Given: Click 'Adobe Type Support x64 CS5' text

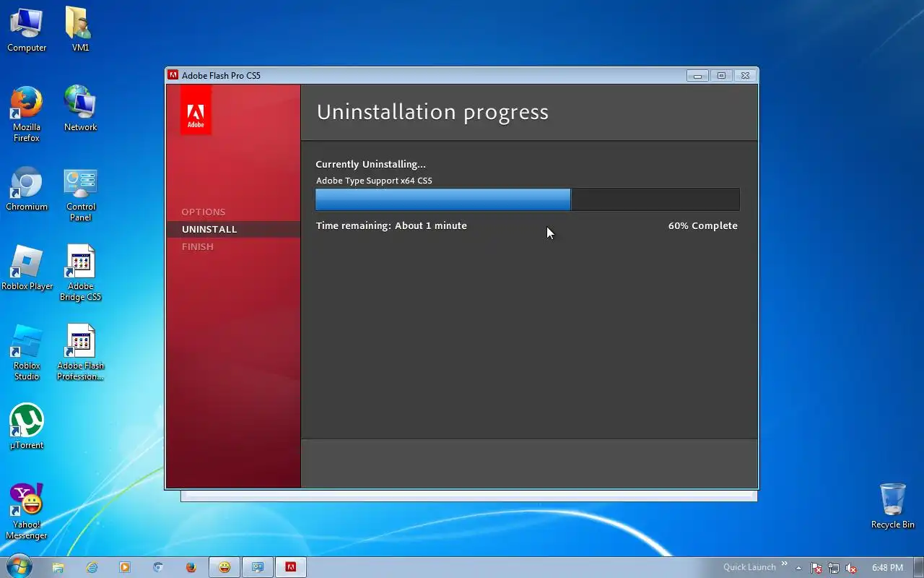Looking at the screenshot, I should click(374, 181).
